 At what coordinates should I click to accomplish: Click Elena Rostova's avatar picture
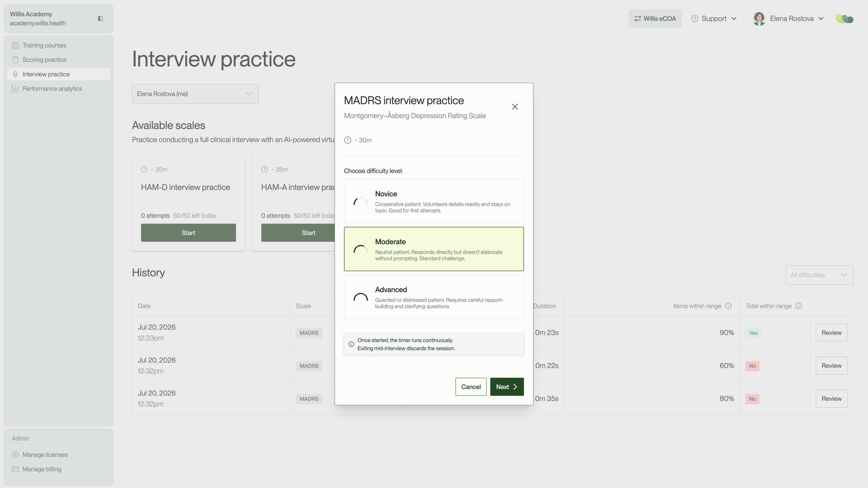click(759, 19)
